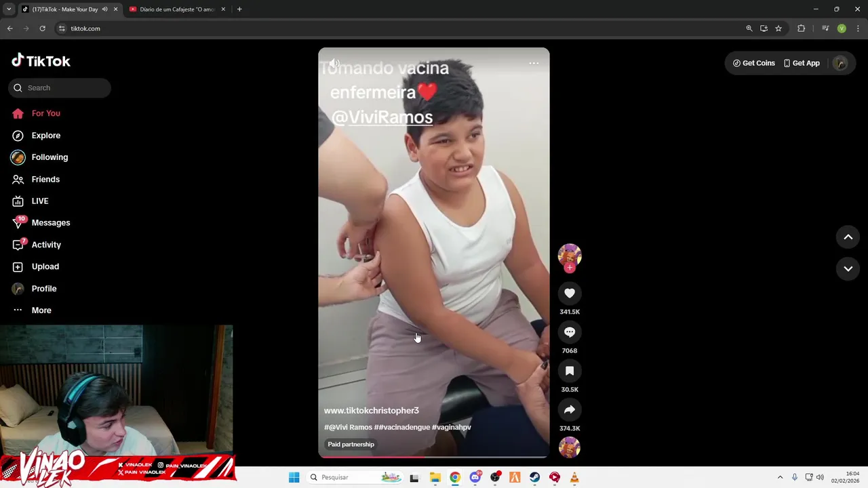Click the TikTok logo

click(x=41, y=61)
